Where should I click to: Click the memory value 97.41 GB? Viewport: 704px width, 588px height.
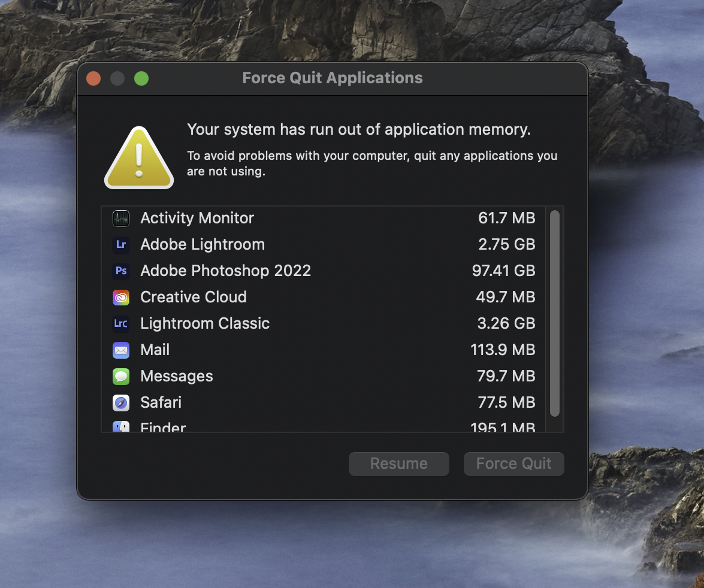504,271
